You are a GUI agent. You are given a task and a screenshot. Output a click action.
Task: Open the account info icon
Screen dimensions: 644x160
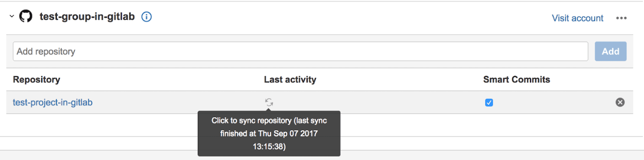146,17
